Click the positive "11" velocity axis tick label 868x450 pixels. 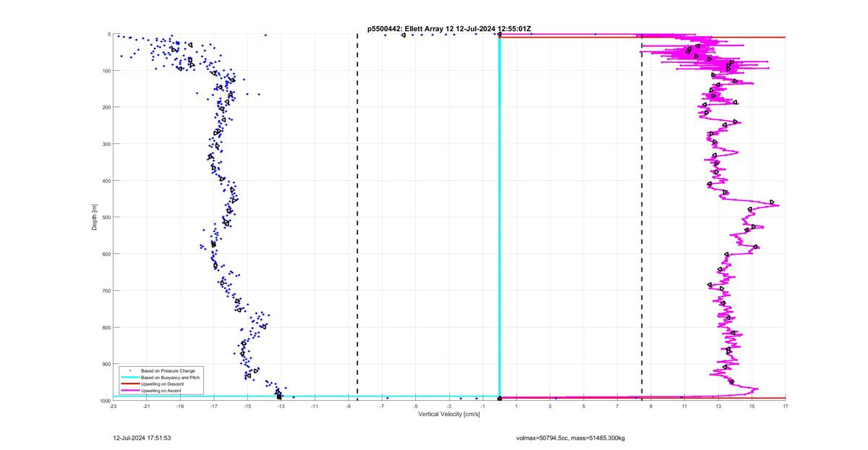[x=685, y=406]
